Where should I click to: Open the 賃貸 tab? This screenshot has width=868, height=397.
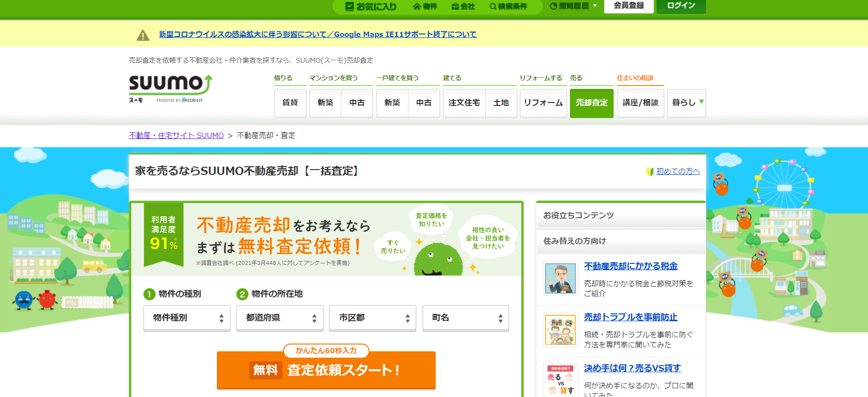[x=290, y=103]
